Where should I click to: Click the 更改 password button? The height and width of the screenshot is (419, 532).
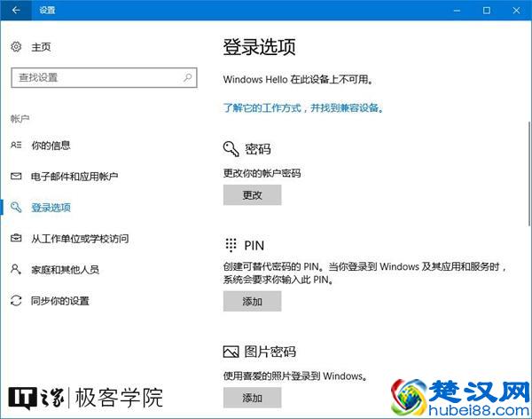click(x=252, y=194)
